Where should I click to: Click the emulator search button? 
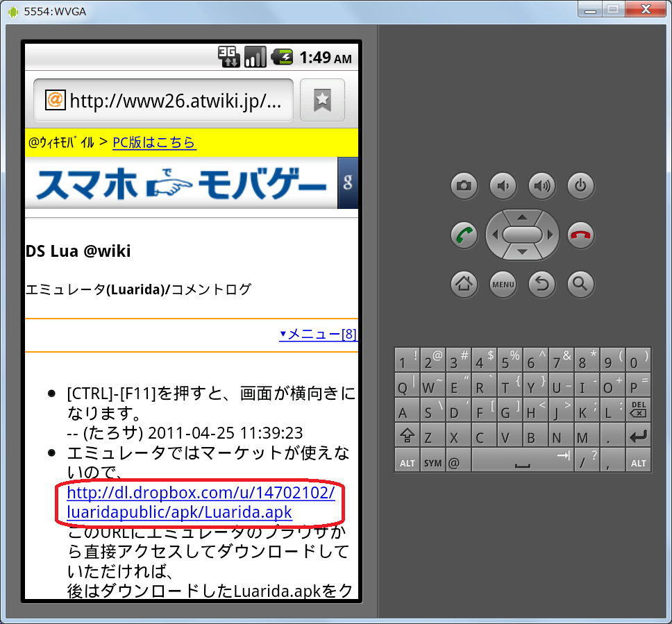pos(581,284)
